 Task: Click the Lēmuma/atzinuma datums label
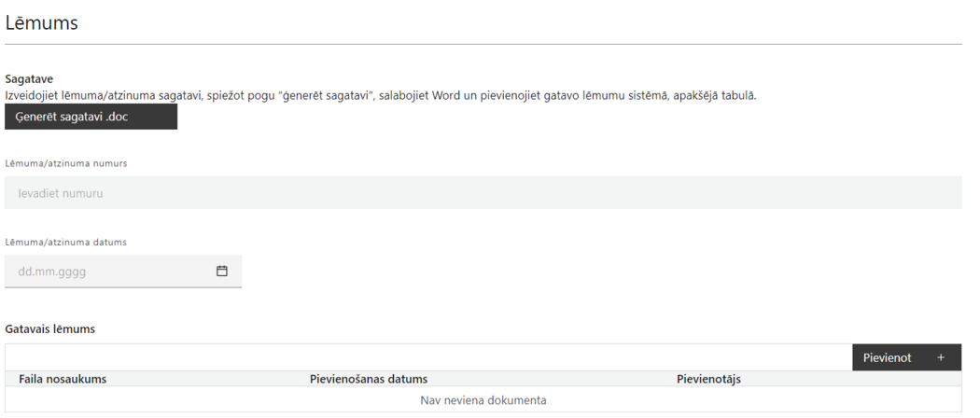[x=66, y=243]
